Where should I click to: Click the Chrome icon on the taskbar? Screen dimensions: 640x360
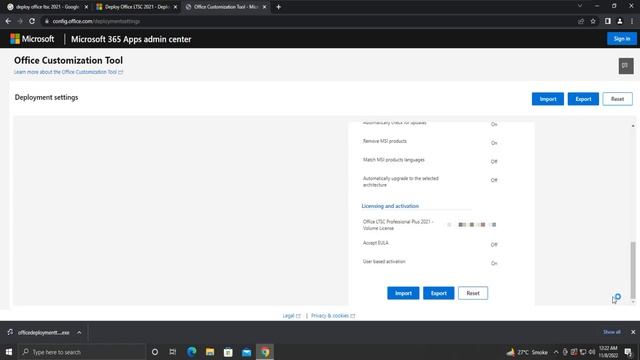pos(265,352)
